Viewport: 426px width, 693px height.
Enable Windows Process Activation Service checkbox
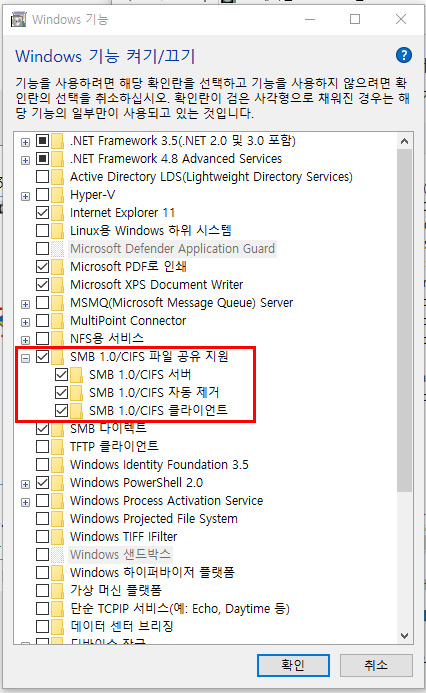click(x=42, y=501)
